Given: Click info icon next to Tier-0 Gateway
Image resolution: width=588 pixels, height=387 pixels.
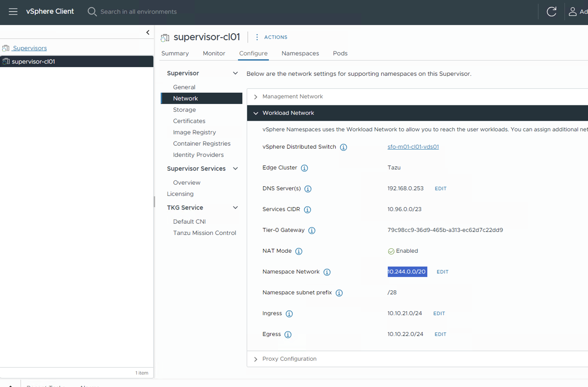Looking at the screenshot, I should point(312,231).
